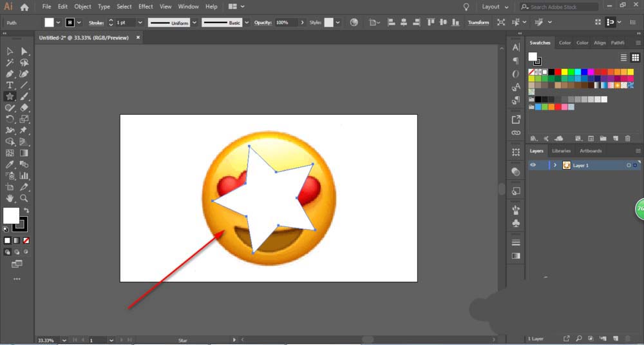644x345 pixels.
Task: Pick the cyan swatch
Action: click(578, 72)
